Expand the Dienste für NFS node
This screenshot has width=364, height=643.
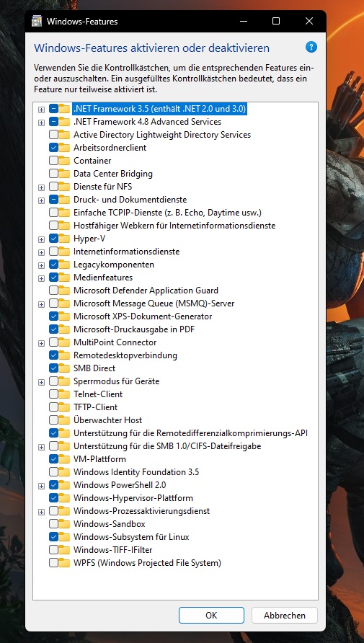[x=41, y=187]
